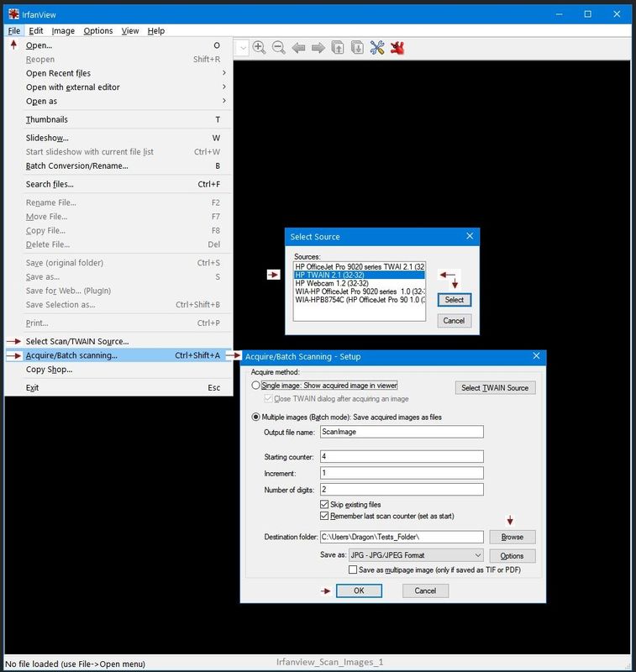Viewport: 636px width, 672px height.
Task: Choose Acquire/Batch scanning... entry
Action: (x=118, y=355)
